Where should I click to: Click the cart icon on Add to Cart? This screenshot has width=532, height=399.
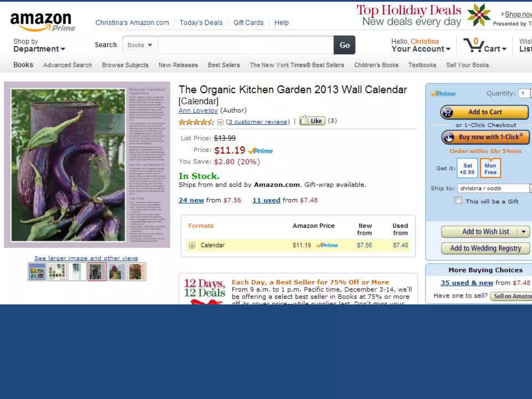pos(448,112)
